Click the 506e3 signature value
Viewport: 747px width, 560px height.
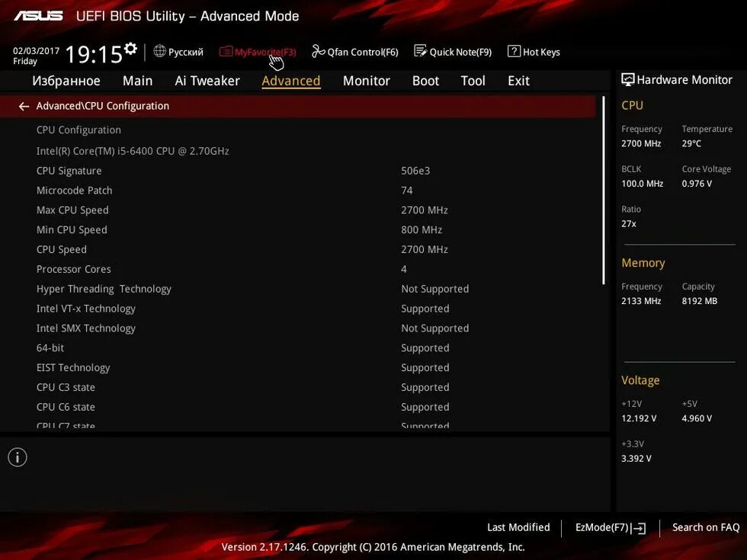pos(415,171)
